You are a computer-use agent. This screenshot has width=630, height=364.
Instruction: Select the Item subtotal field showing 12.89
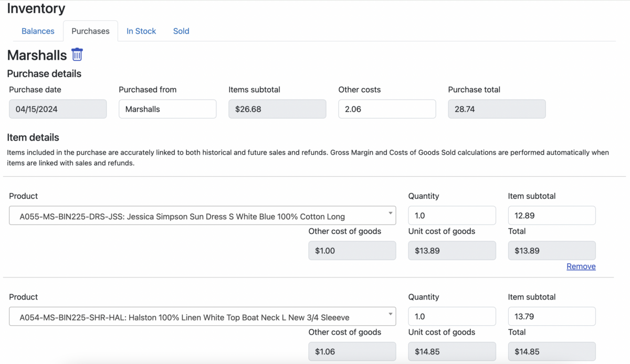click(551, 215)
